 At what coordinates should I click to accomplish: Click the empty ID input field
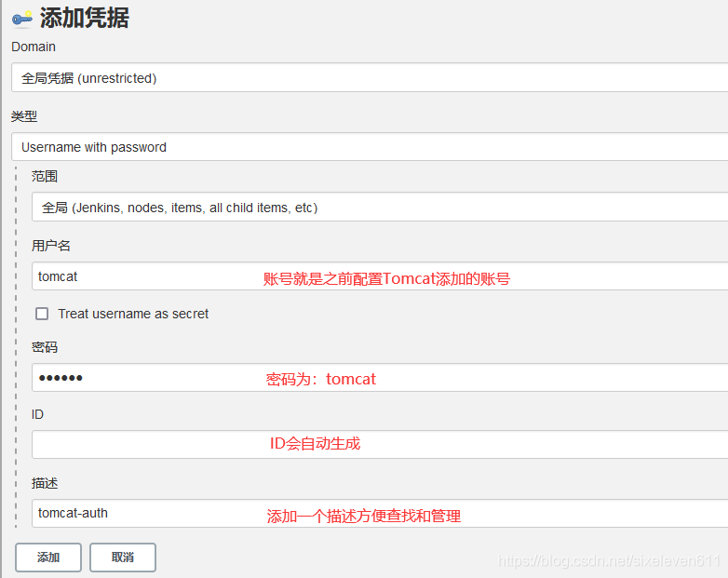click(x=380, y=444)
